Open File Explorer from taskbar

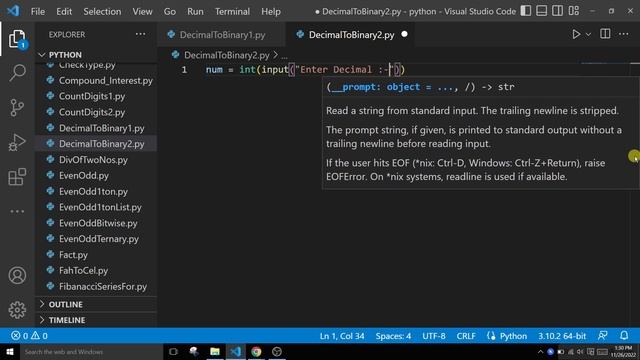215,352
